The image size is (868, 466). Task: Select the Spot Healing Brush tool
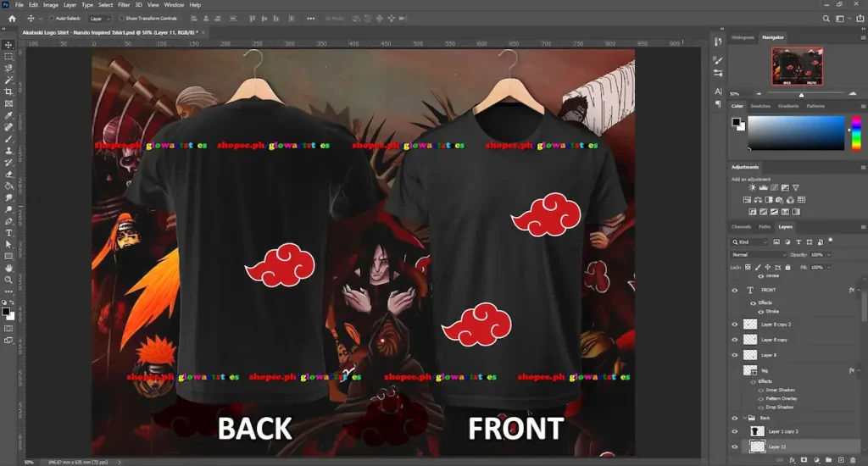click(x=8, y=127)
